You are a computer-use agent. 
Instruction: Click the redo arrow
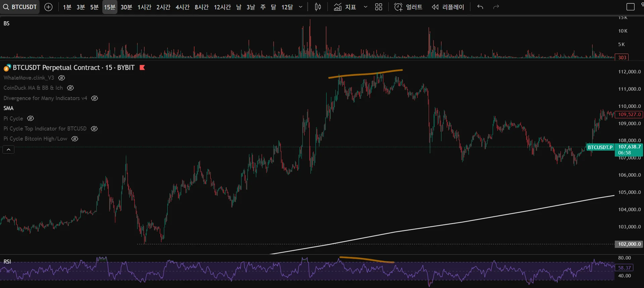point(496,7)
